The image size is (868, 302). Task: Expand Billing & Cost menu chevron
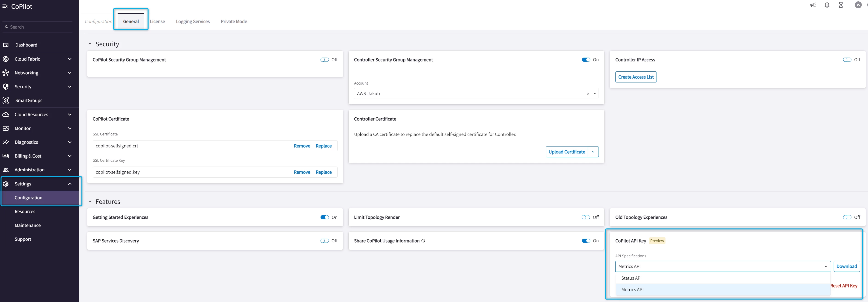pyautogui.click(x=70, y=156)
